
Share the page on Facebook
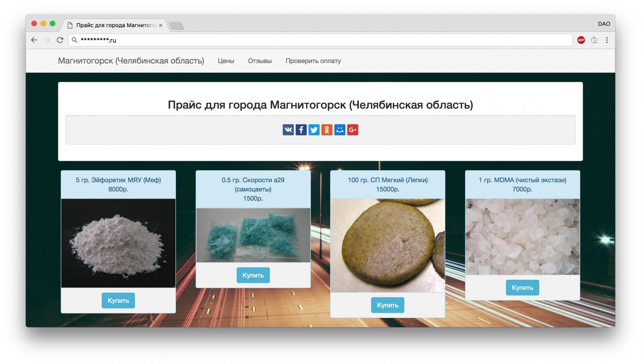301,130
